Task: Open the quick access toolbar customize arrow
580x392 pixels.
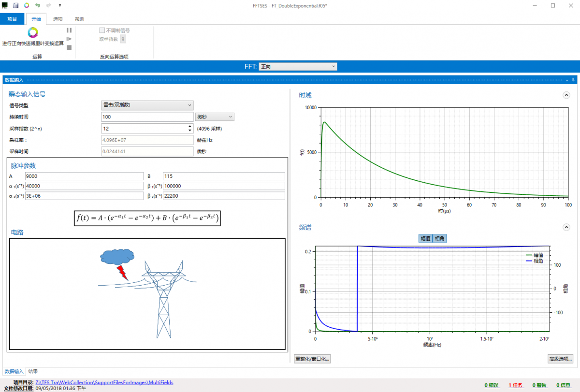Action: [x=60, y=5]
